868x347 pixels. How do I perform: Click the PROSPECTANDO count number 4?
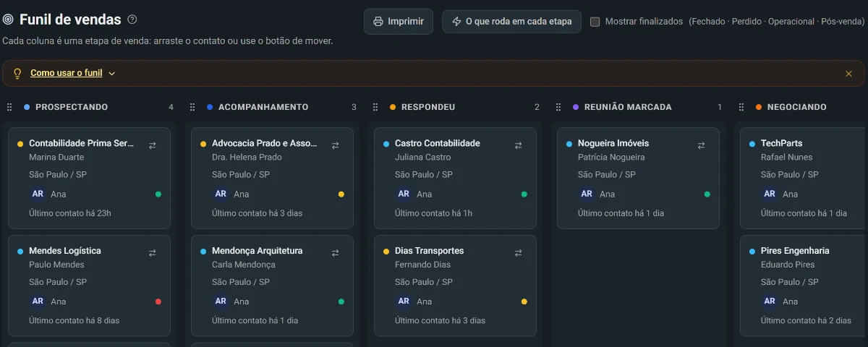click(x=171, y=107)
